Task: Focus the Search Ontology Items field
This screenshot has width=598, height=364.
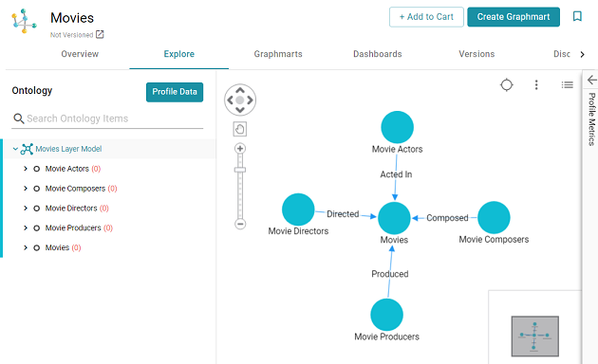Action: (107, 118)
